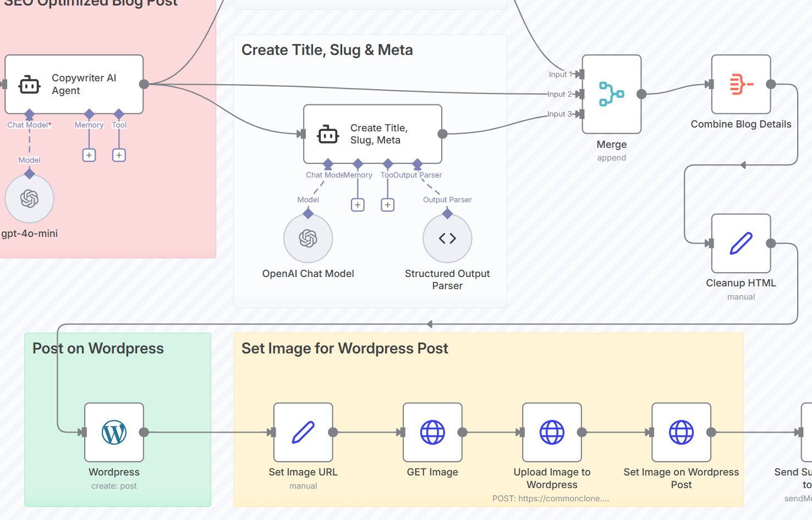Open the GET Image request node

432,433
